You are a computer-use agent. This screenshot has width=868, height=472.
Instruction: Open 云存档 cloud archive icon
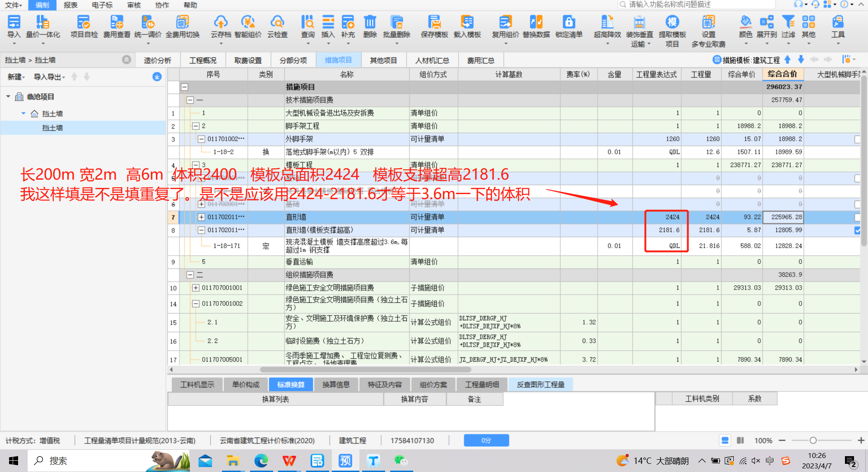click(x=221, y=26)
